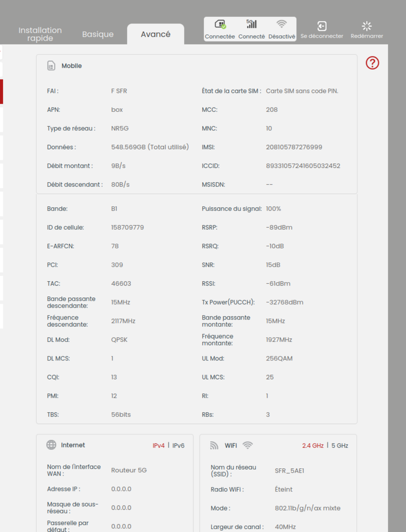Click Redémarrer to restart the router
Image resolution: width=406 pixels, height=532 pixels.
pos(366,29)
